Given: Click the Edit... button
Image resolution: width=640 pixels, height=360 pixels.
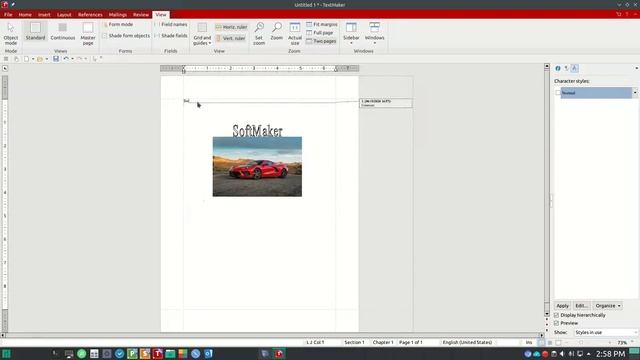Looking at the screenshot, I should (581, 306).
